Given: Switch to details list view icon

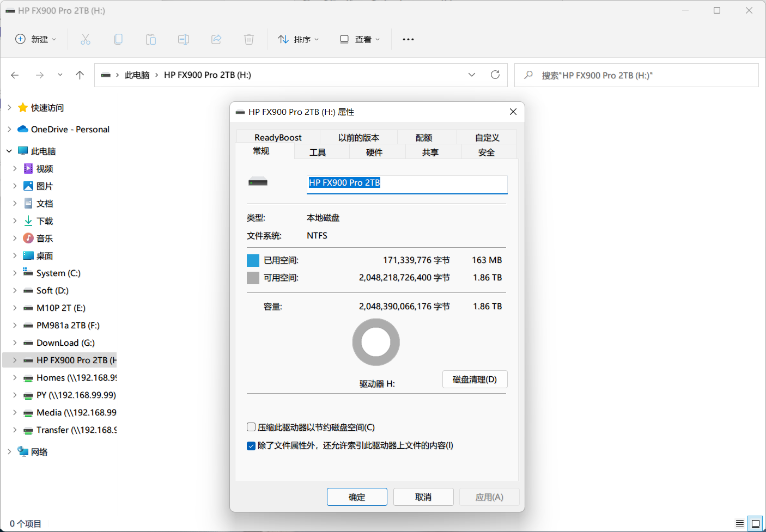Looking at the screenshot, I should coord(740,523).
